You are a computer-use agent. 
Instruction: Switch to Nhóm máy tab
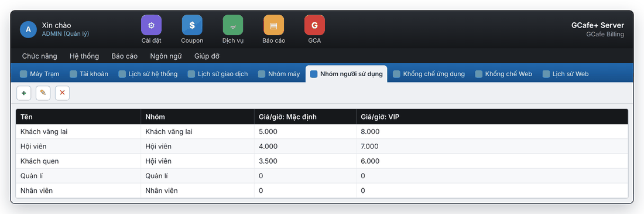[x=279, y=74]
